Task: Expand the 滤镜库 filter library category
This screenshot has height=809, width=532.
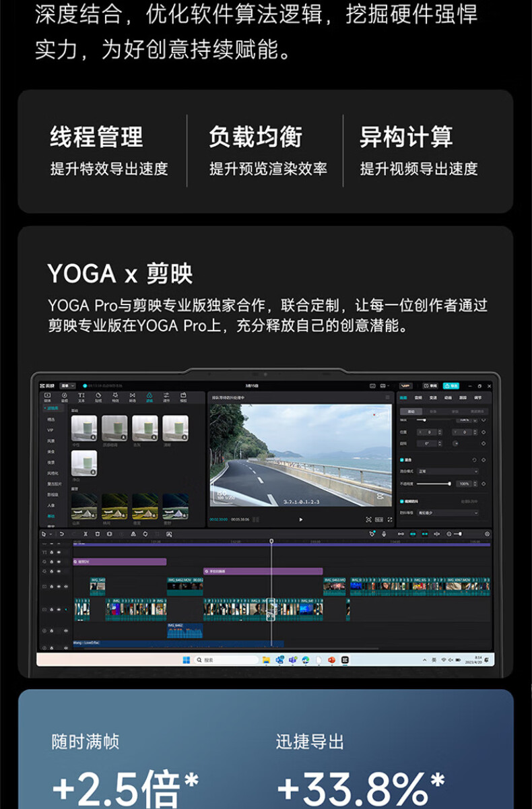Action: point(53,408)
